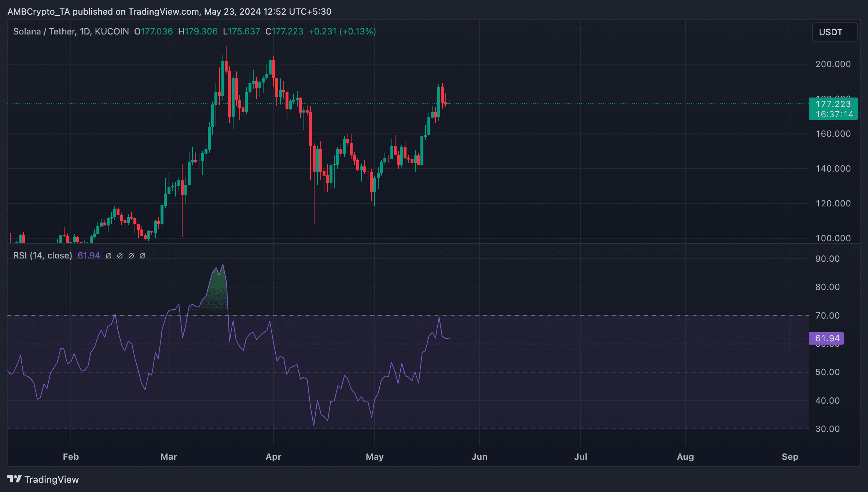Click the 140.000 price scale label
The image size is (868, 492).
833,169
